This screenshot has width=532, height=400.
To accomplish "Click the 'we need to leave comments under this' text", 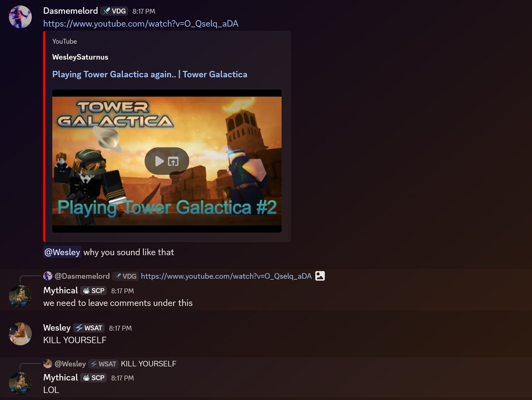I will tap(118, 303).
